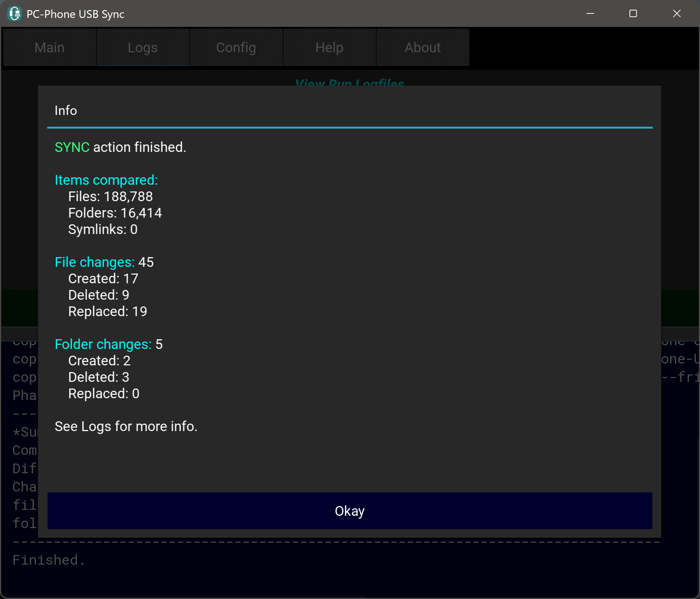Click the green SYNC word in message
700x599 pixels.
pos(72,147)
